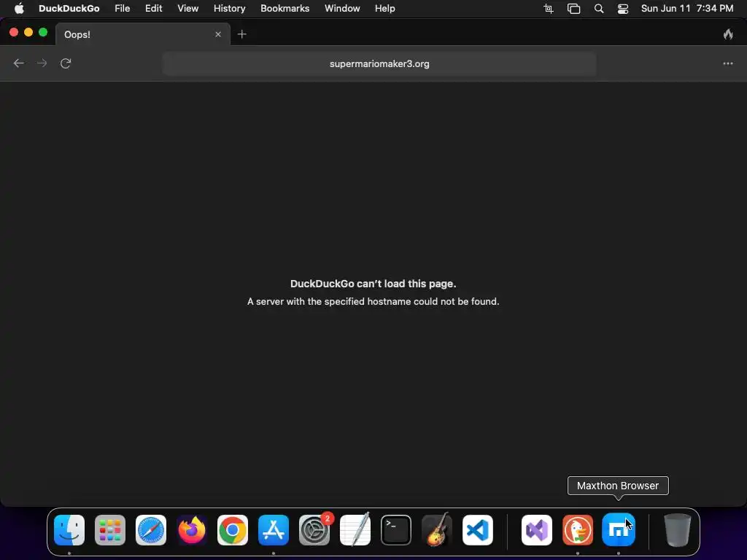Open the Edit menu

[x=153, y=9]
